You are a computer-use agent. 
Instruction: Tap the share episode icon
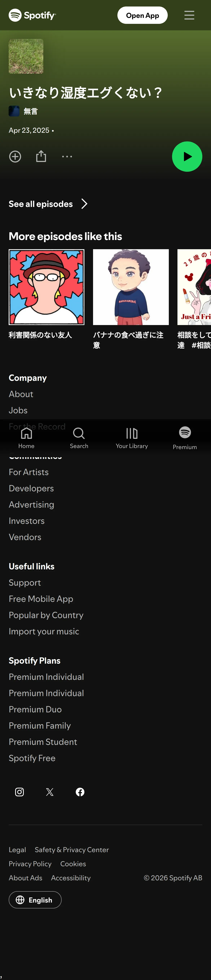coord(41,156)
